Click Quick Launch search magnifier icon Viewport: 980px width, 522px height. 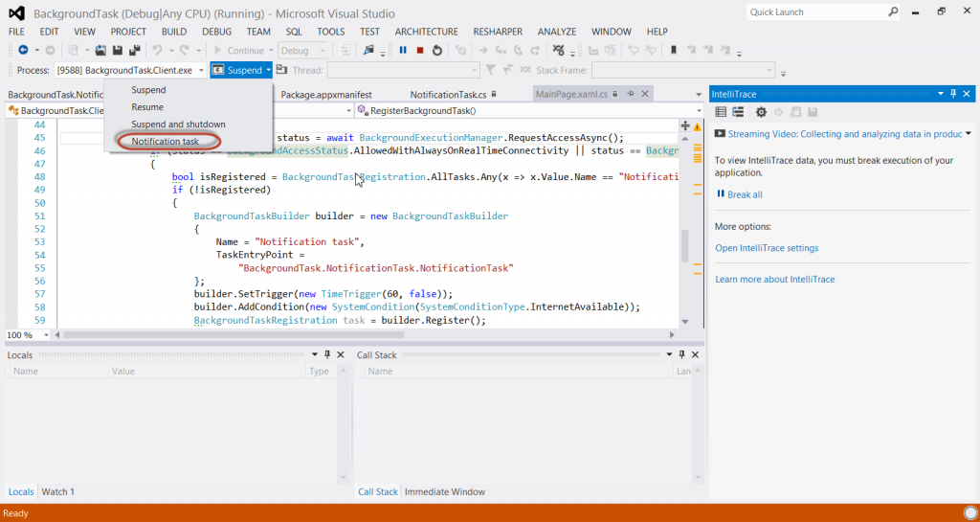[x=893, y=11]
